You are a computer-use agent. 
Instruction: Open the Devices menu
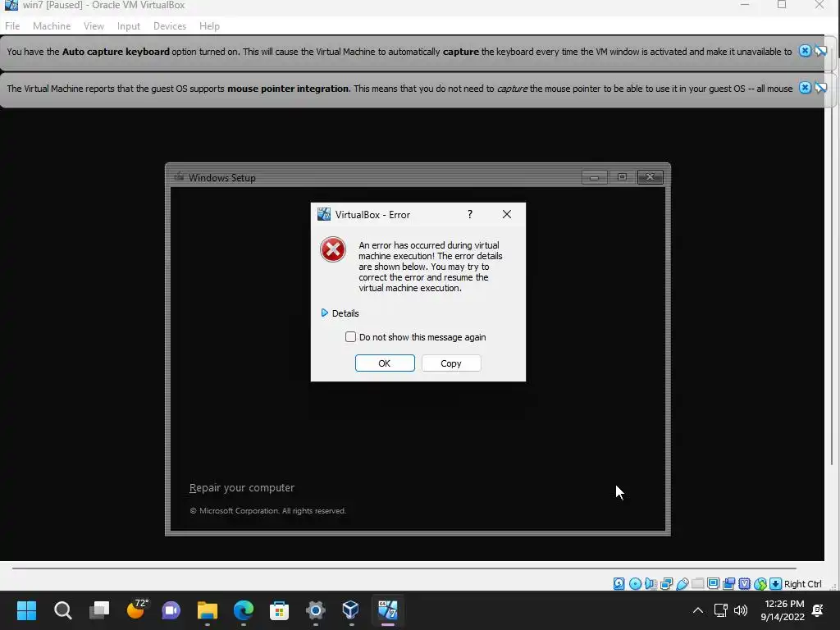(170, 25)
